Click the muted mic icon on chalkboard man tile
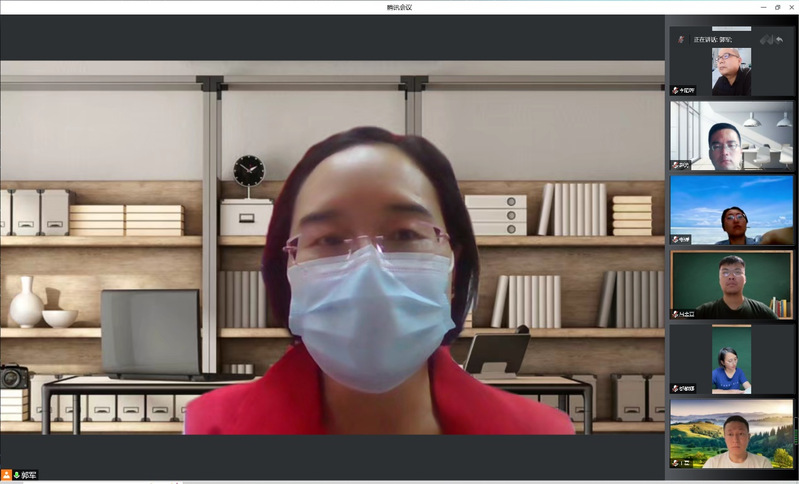 coord(675,314)
